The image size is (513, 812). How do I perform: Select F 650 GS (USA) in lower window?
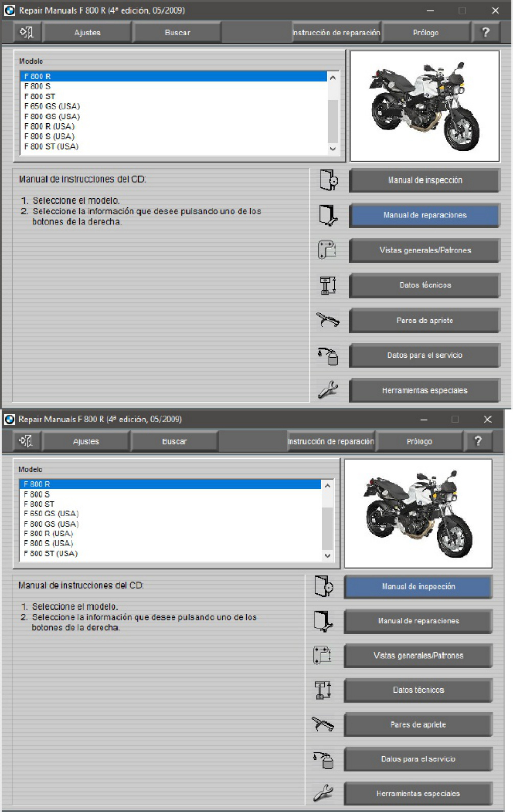171,514
